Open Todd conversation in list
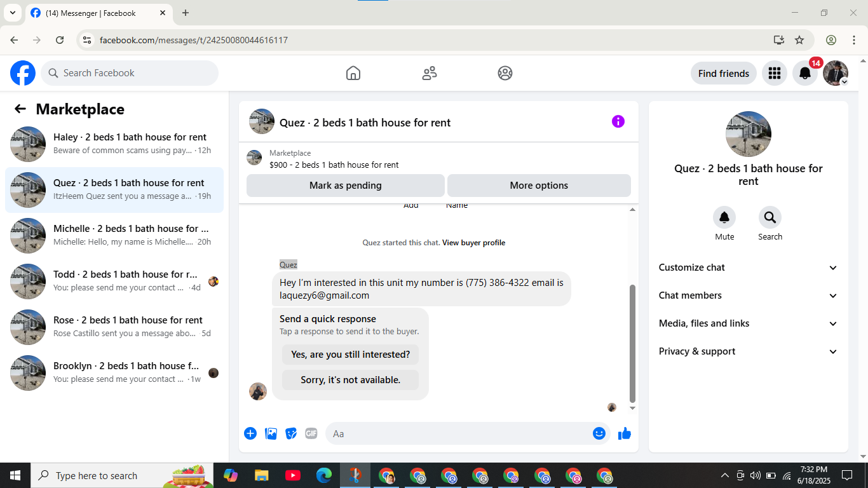This screenshot has width=868, height=488. coord(114,281)
